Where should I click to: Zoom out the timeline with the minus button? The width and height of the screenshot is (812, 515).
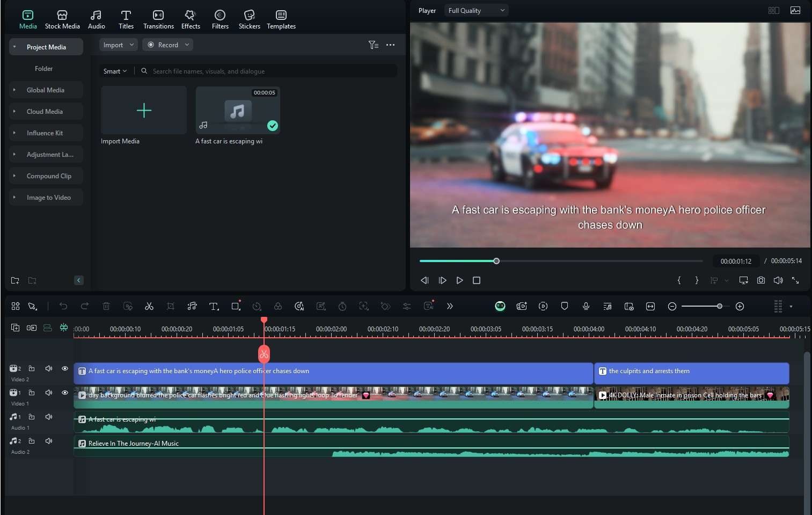point(672,306)
